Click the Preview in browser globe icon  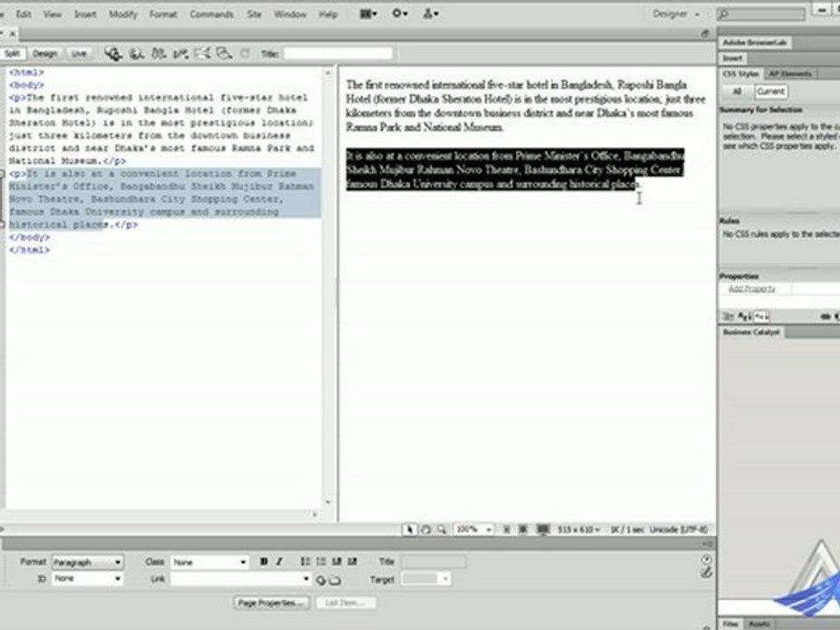coord(136,53)
